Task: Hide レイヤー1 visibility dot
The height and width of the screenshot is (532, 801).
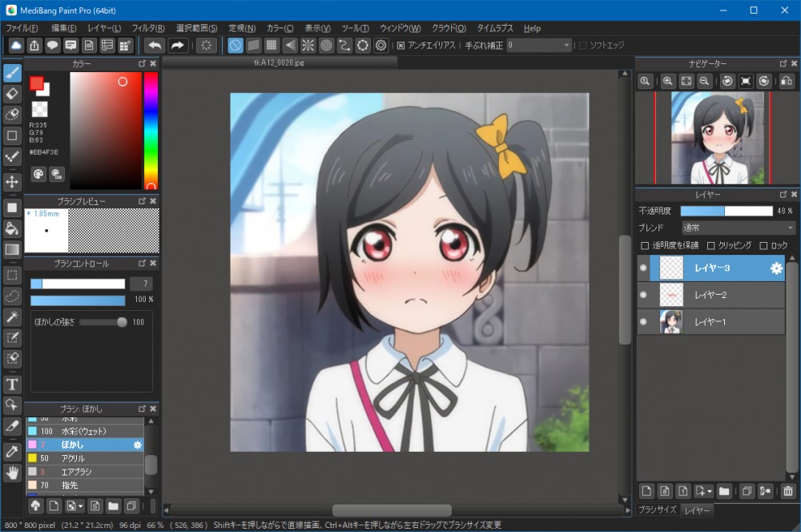Action: (643, 322)
